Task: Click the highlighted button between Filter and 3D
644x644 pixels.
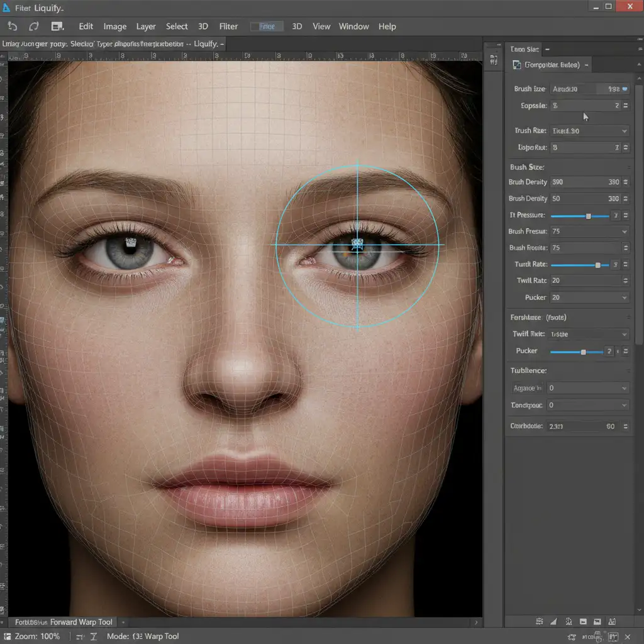Action: coord(267,26)
